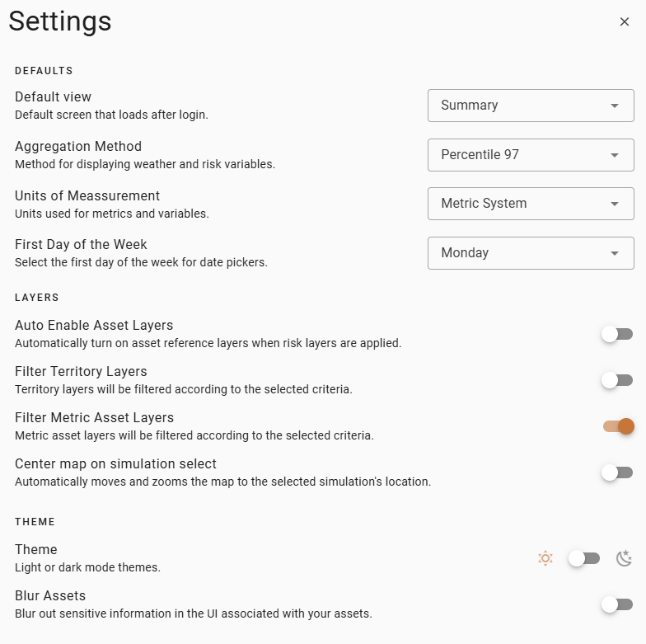
Task: Click the Aggregation Method dropdown arrow
Action: click(615, 155)
